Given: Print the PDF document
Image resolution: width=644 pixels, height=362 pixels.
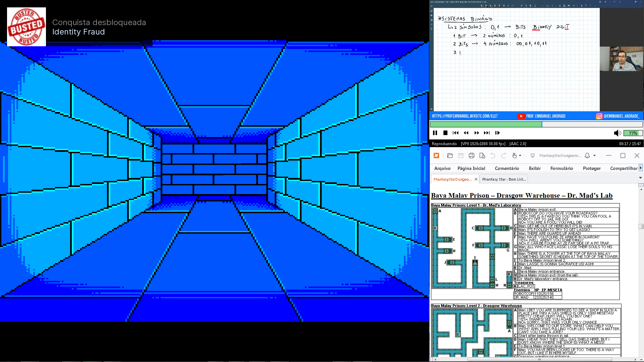Looking at the screenshot, I should [472, 156].
